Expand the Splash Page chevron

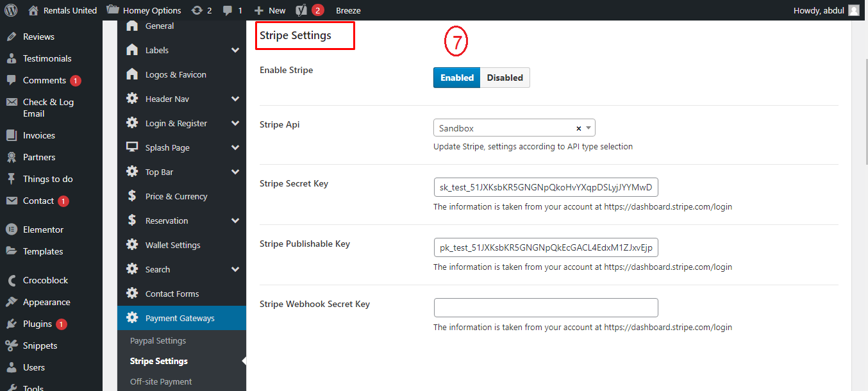pos(235,147)
